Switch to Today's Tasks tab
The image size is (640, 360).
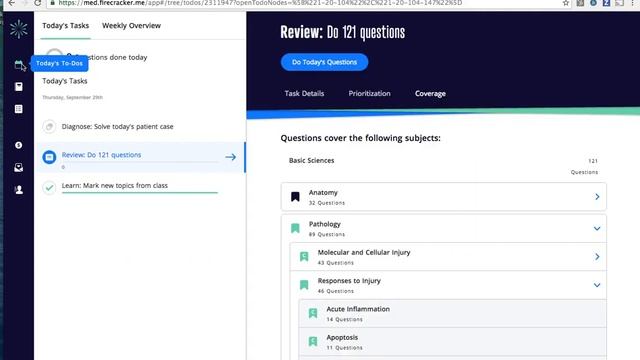tap(65, 25)
